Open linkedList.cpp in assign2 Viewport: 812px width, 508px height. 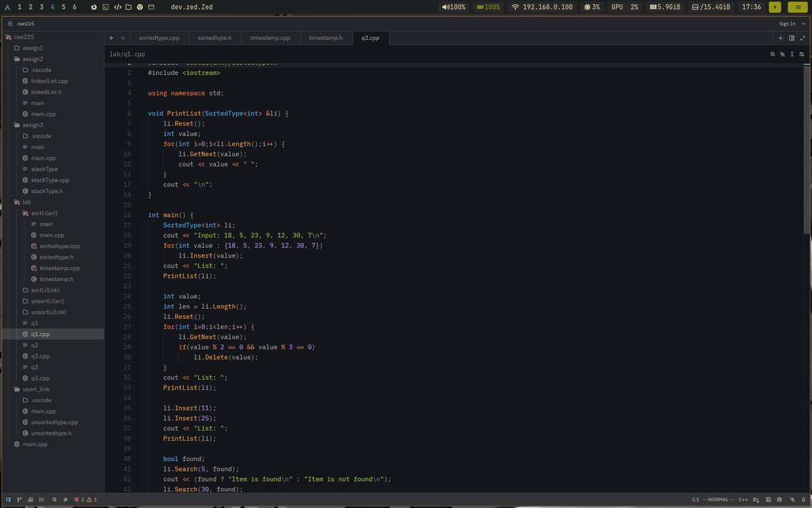point(52,81)
